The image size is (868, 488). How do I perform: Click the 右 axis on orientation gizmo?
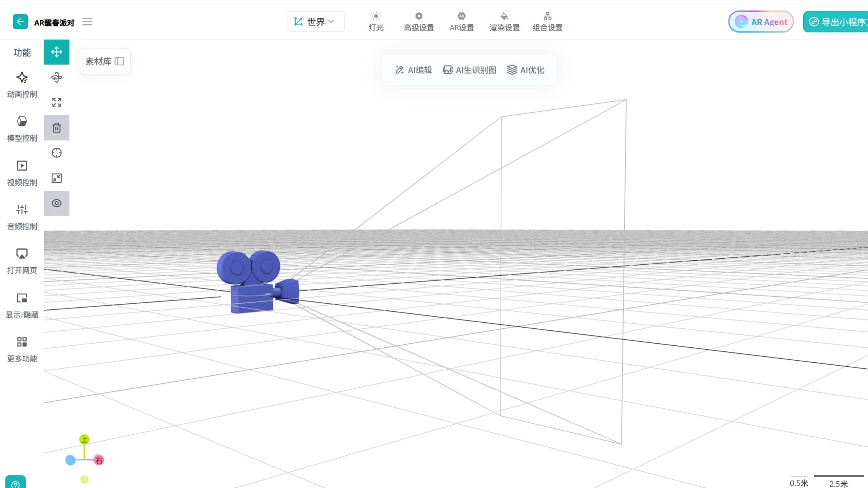(99, 460)
